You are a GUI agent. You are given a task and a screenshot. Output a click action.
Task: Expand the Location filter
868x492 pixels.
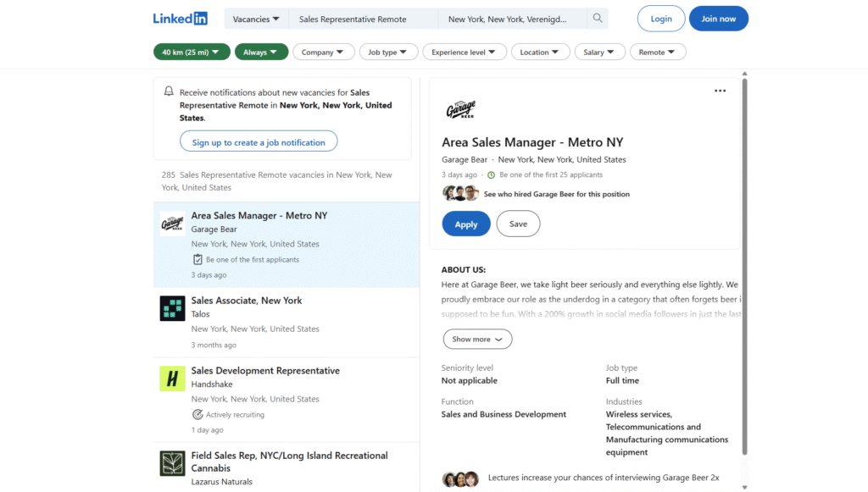pos(540,52)
